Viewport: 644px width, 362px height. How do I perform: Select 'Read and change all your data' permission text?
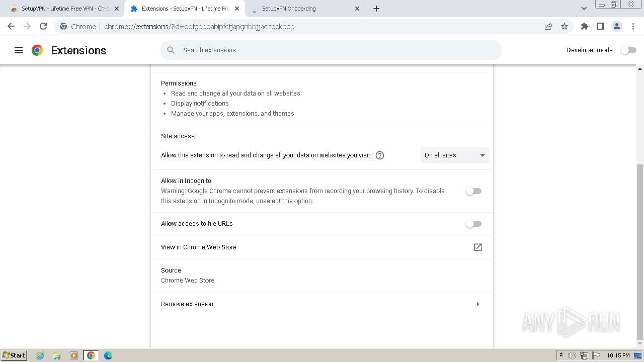(x=235, y=94)
